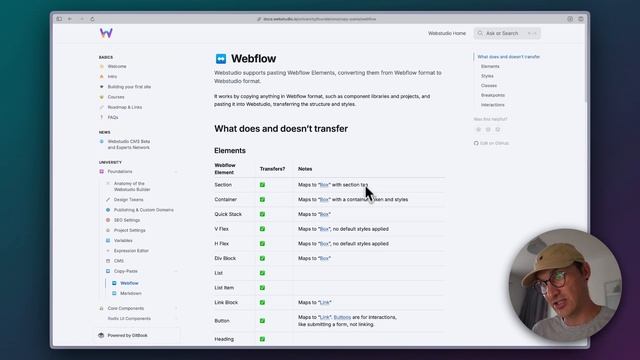Open the Expression Editor page

pos(131,251)
